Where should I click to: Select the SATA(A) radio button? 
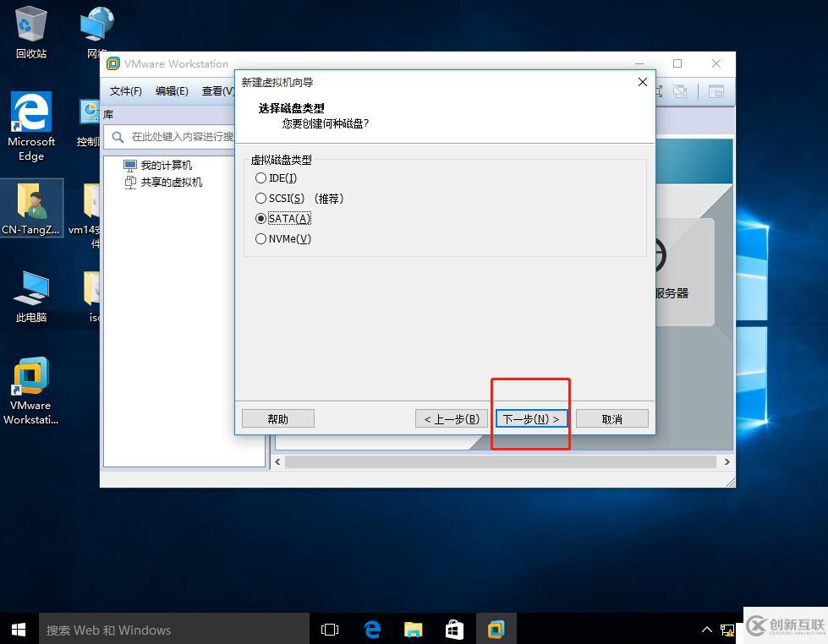coord(261,219)
